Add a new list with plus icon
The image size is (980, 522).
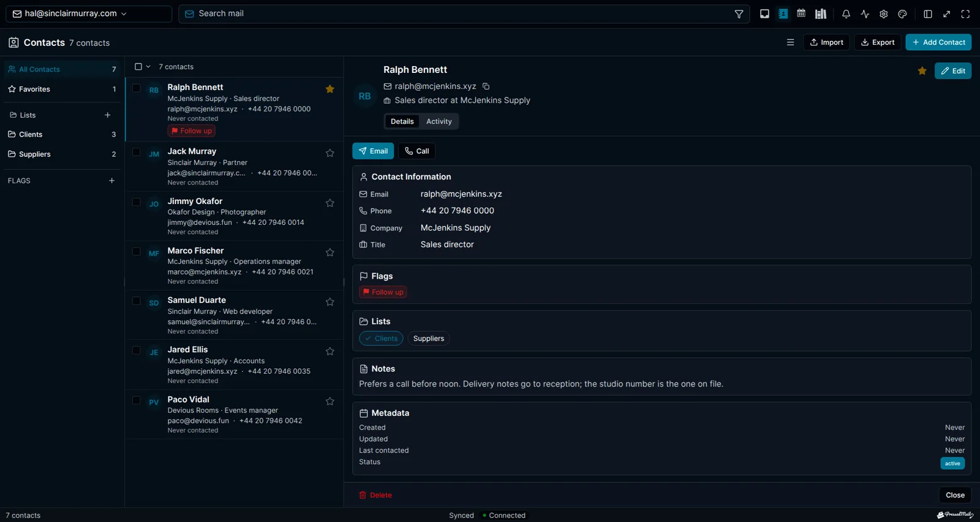[x=108, y=115]
